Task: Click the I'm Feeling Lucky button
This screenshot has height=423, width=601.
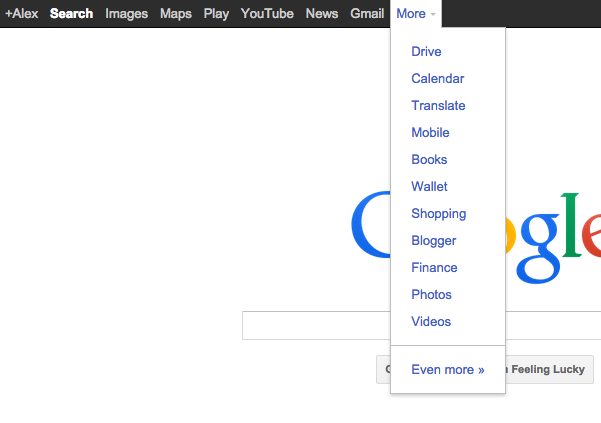Action: click(x=549, y=369)
